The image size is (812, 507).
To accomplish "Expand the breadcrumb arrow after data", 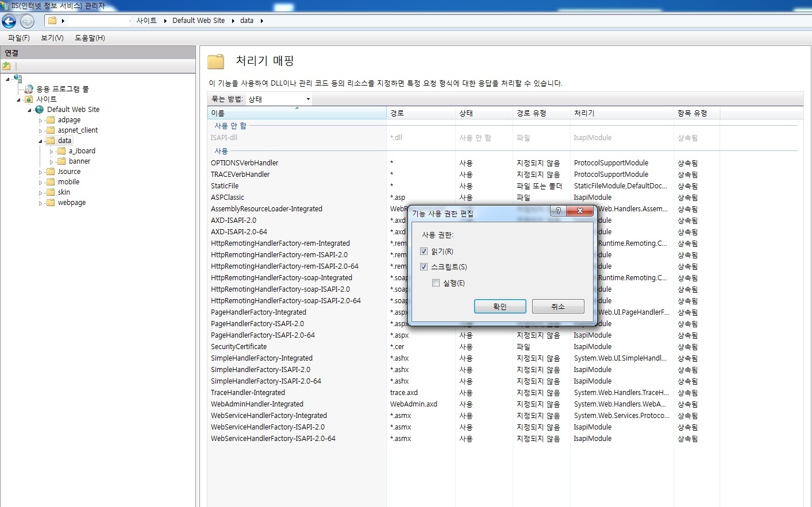I will point(262,21).
